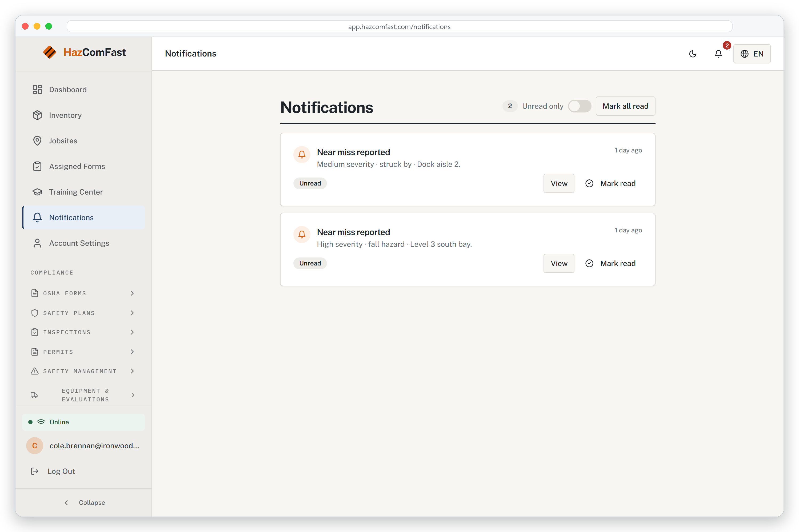Click the user avatar with letter C
This screenshot has width=799, height=532.
click(x=35, y=445)
